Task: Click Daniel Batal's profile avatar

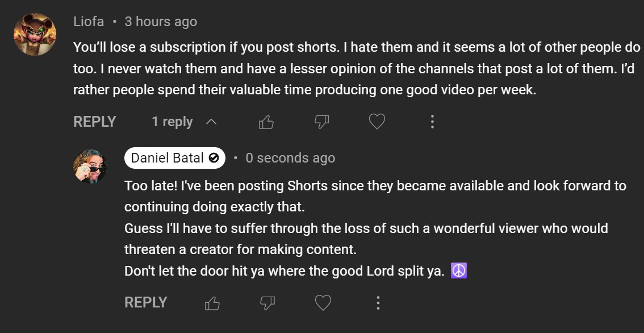Action: coord(90,166)
